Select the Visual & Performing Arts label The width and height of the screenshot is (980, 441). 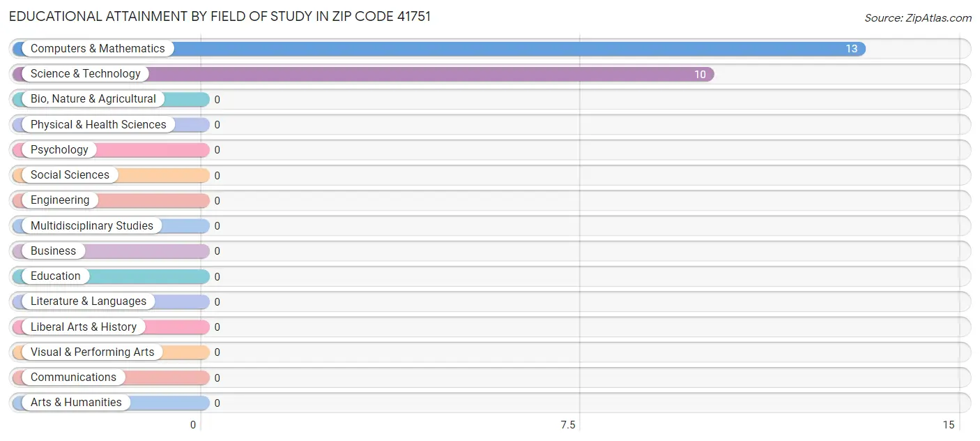pyautogui.click(x=93, y=352)
